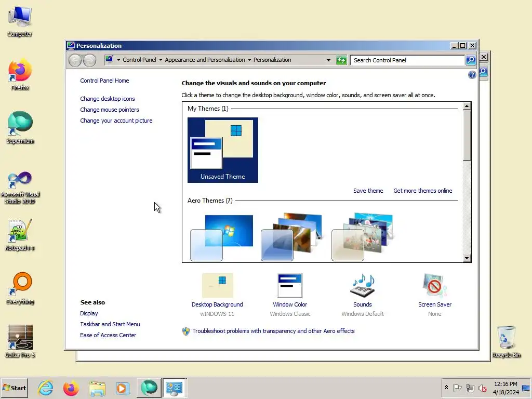Expand dropdown arrow before Control Panel breadcrumb
Screen dimensions: 532x399
(x=118, y=60)
